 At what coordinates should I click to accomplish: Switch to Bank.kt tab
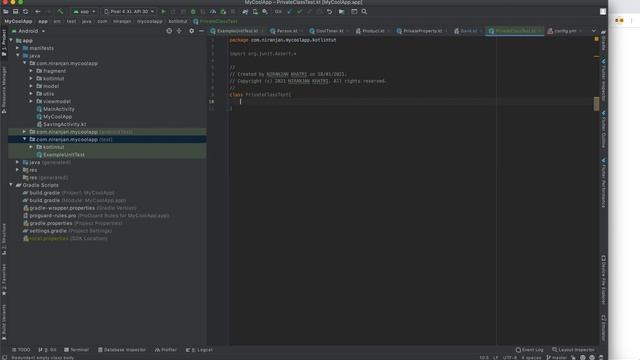pos(468,31)
